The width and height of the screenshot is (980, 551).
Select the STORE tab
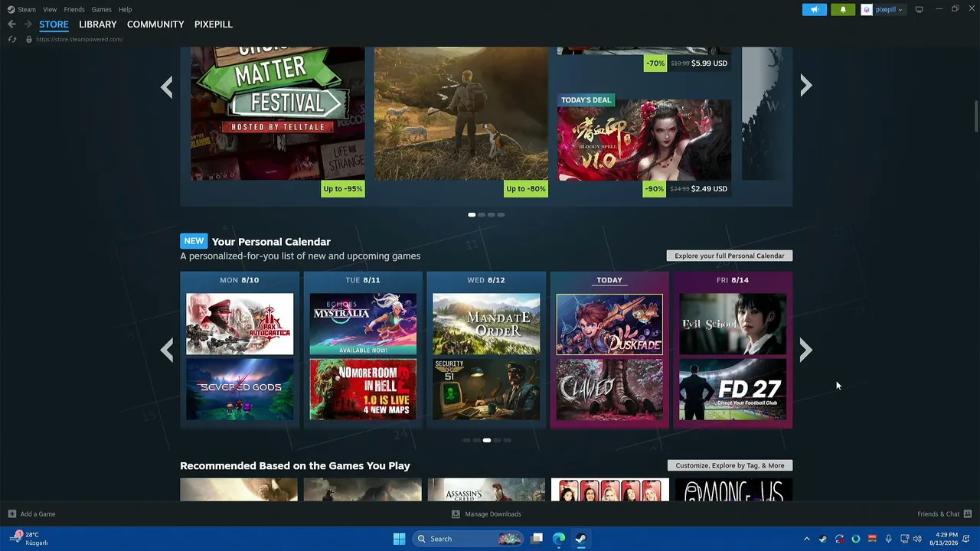click(54, 24)
